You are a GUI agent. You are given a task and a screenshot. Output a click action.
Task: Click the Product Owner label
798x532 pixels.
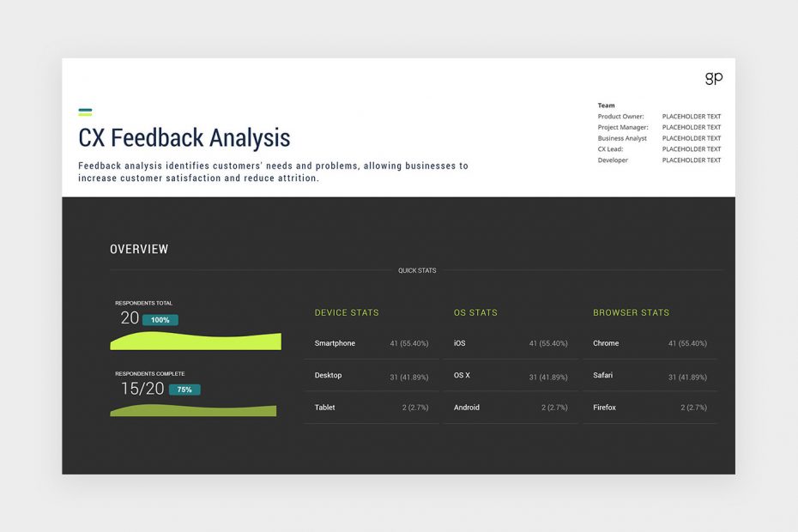620,117
